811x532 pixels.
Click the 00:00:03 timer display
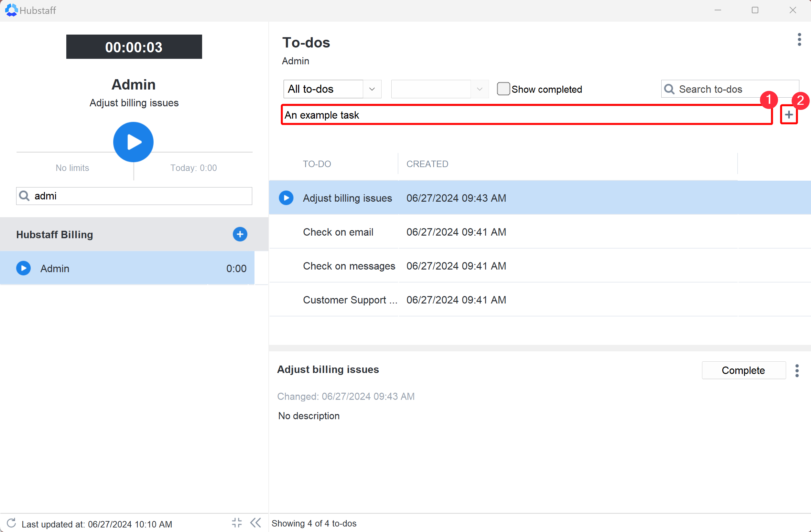(x=134, y=47)
